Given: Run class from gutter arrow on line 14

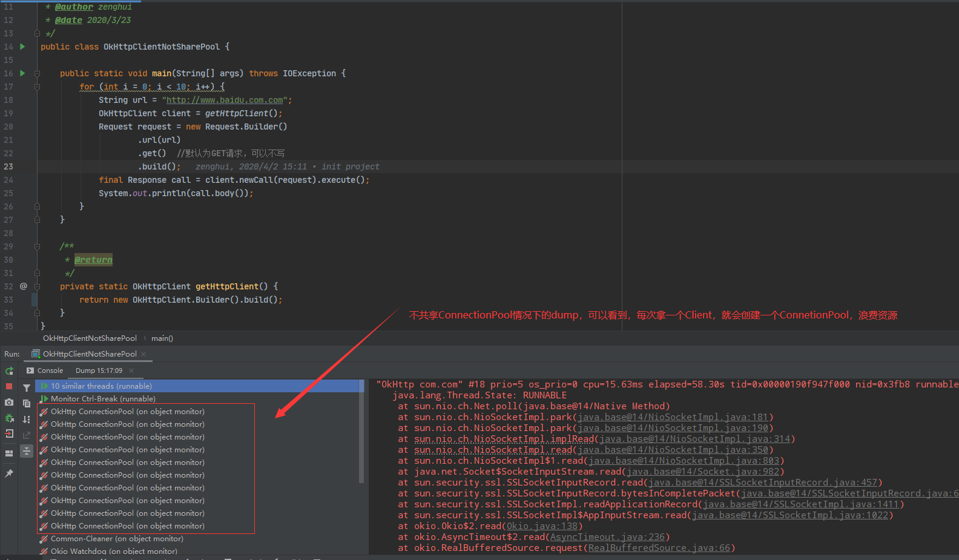Looking at the screenshot, I should click(22, 47).
